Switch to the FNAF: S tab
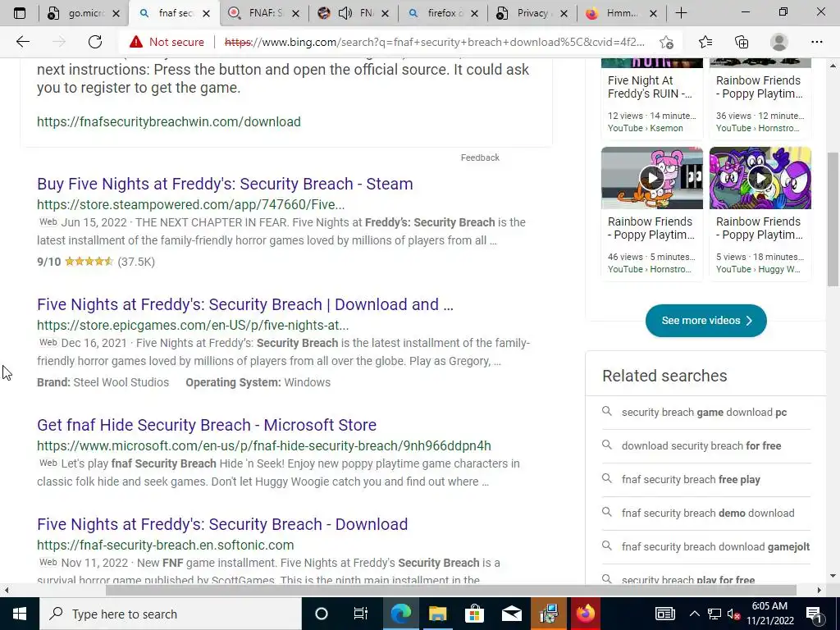 click(265, 13)
